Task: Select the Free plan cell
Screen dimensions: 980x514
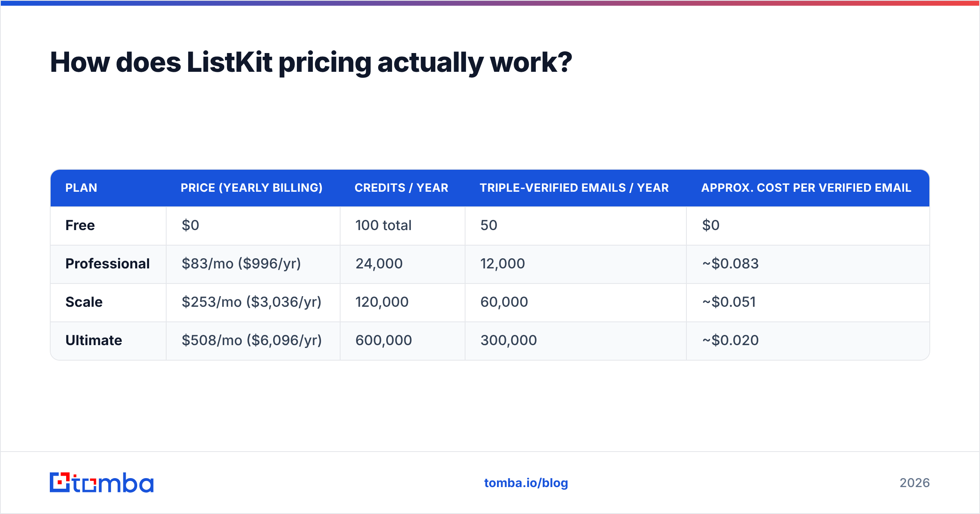Action: pos(108,226)
